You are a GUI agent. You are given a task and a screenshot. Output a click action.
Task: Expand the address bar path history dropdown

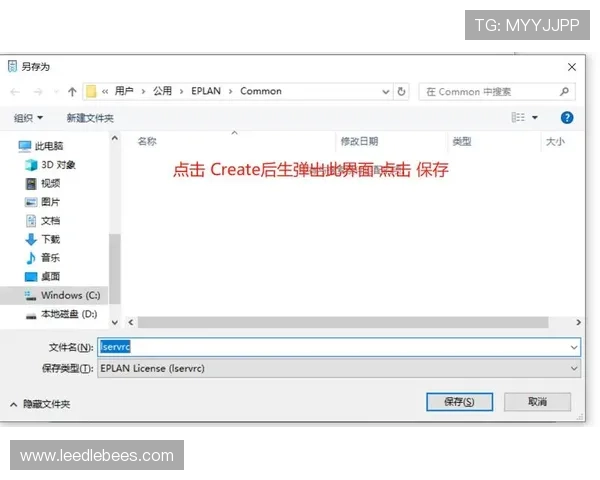(386, 91)
